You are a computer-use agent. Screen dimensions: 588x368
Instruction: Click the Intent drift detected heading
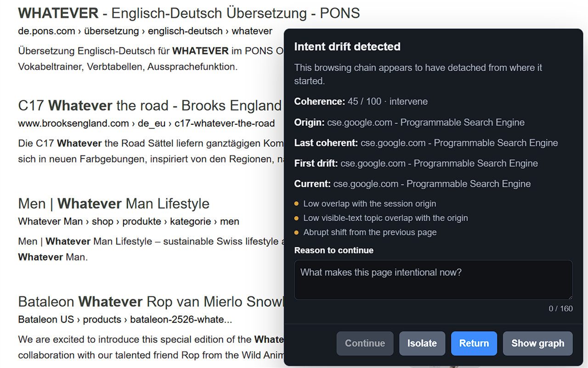click(x=347, y=46)
